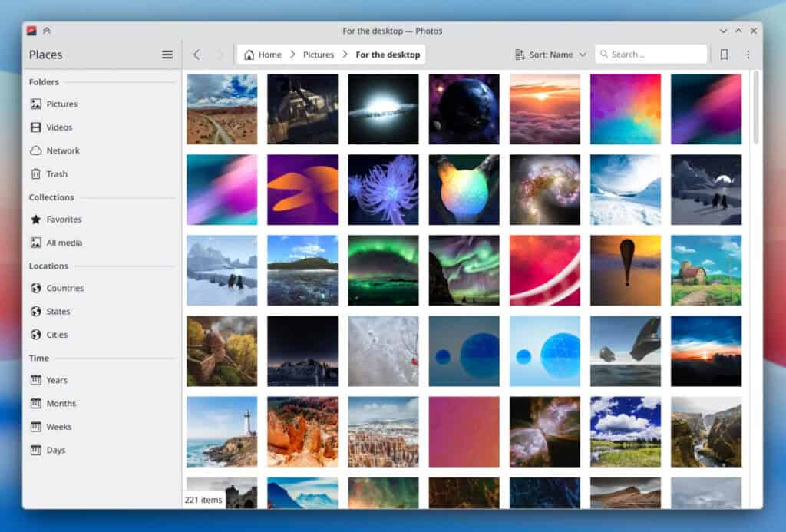Click the Weeks sidebar label
Image resolution: width=786 pixels, height=532 pixels.
[x=58, y=427]
